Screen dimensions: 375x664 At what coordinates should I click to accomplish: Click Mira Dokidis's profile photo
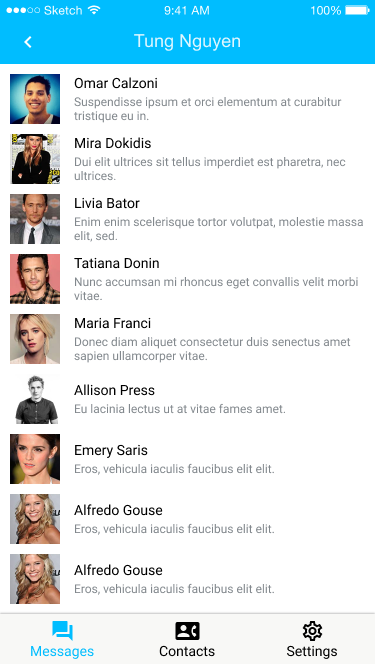(35, 159)
